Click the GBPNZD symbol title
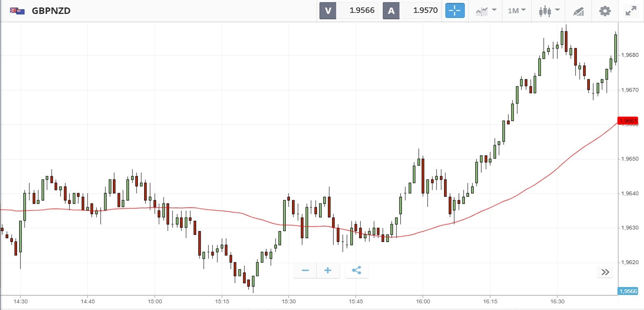Screen dimensions: 644x310 click(50, 11)
